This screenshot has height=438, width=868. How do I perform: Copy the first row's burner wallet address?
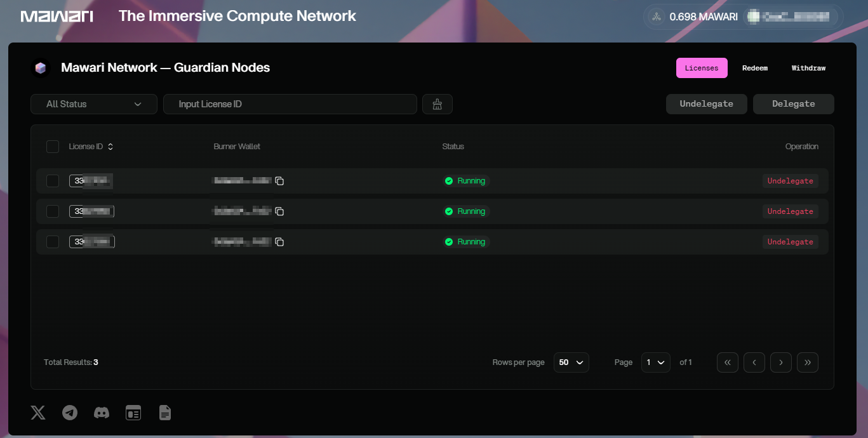coord(279,181)
